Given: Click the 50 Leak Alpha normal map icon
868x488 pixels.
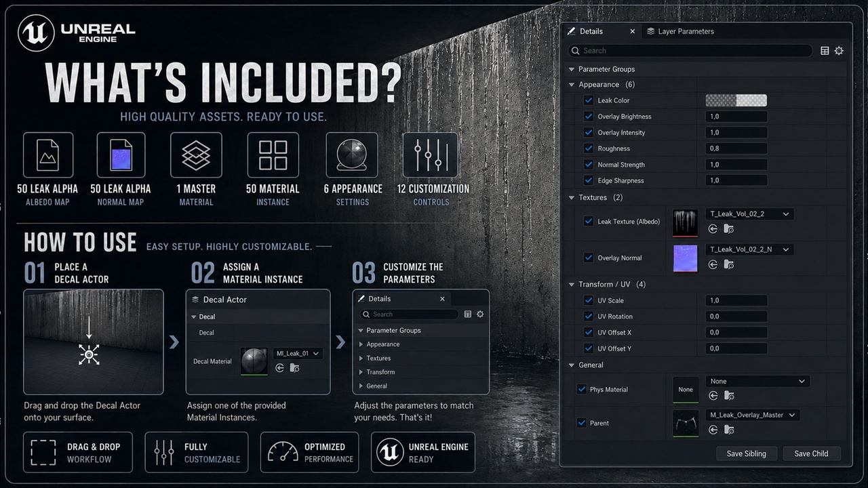Looking at the screenshot, I should [x=121, y=155].
